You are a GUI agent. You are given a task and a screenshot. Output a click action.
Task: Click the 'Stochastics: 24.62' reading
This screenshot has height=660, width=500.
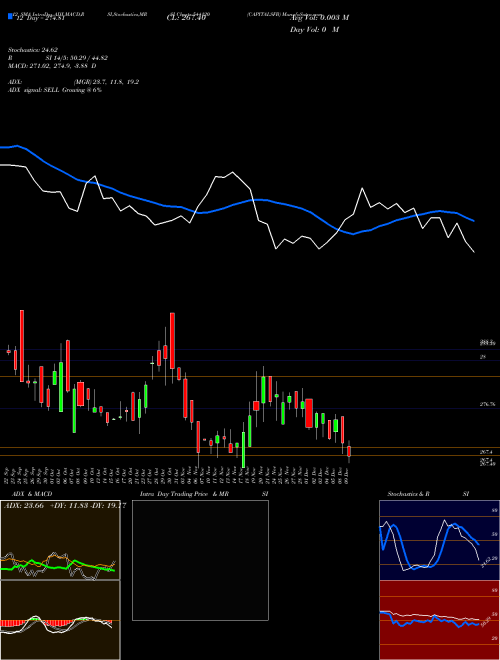pyautogui.click(x=32, y=50)
